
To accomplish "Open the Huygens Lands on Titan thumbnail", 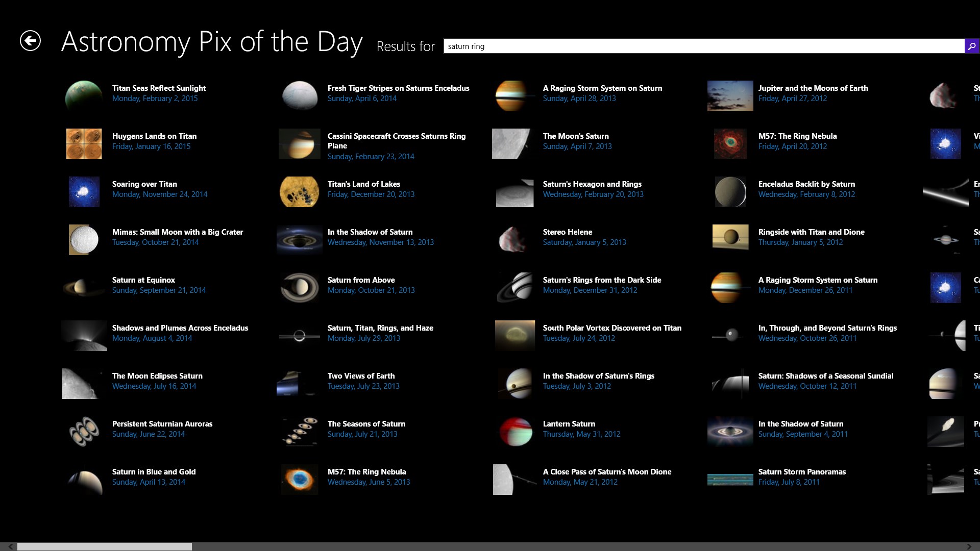I will coord(84,144).
